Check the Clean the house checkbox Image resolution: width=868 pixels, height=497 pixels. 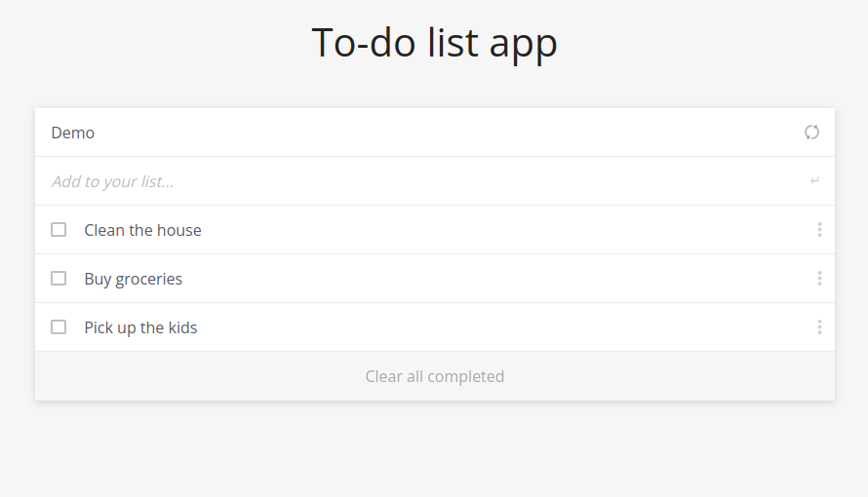tap(59, 230)
